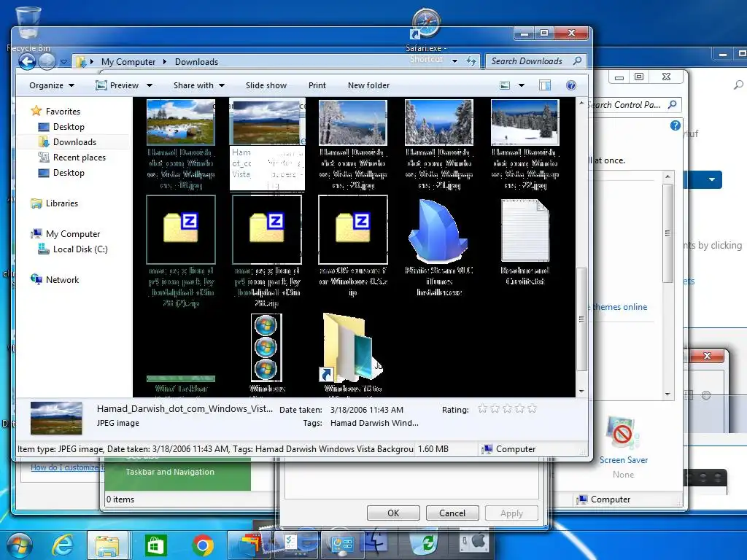This screenshot has height=560, width=747.
Task: Toggle the preview pane icon
Action: (545, 85)
